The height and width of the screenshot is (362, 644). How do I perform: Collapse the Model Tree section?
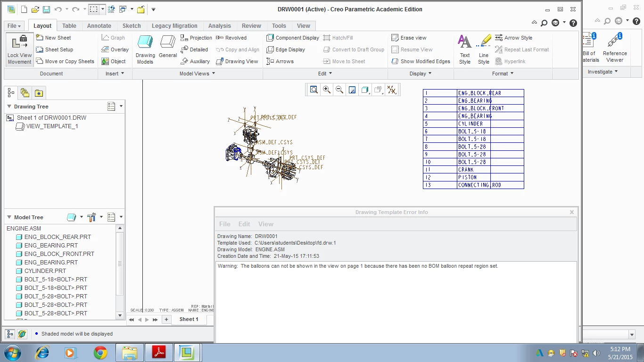[x=9, y=217]
